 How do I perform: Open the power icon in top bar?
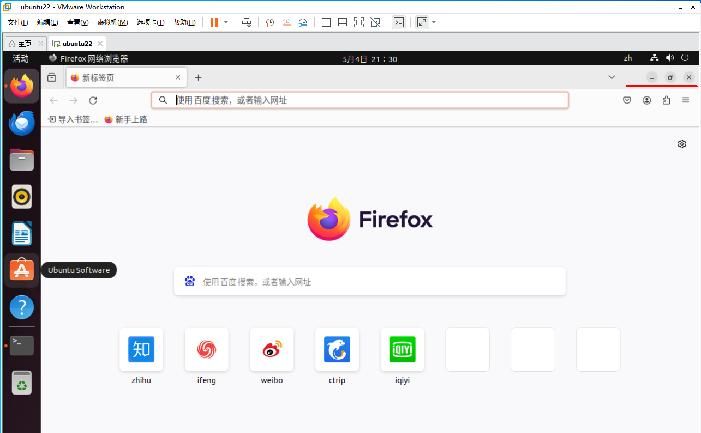684,58
